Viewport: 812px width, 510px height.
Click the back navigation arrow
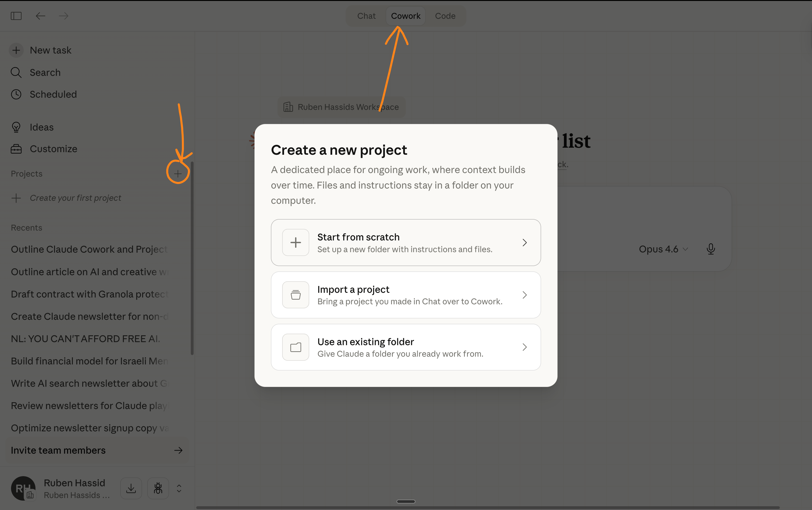[x=40, y=16]
